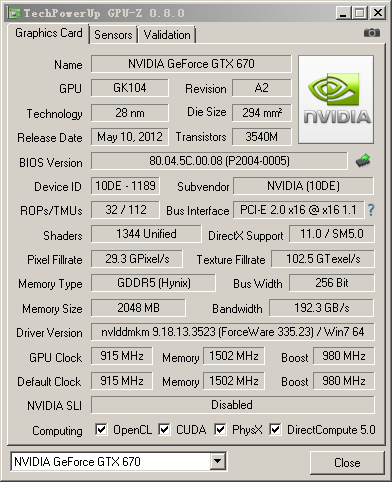Open the Validation tab
The height and width of the screenshot is (482, 392).
[x=167, y=35]
